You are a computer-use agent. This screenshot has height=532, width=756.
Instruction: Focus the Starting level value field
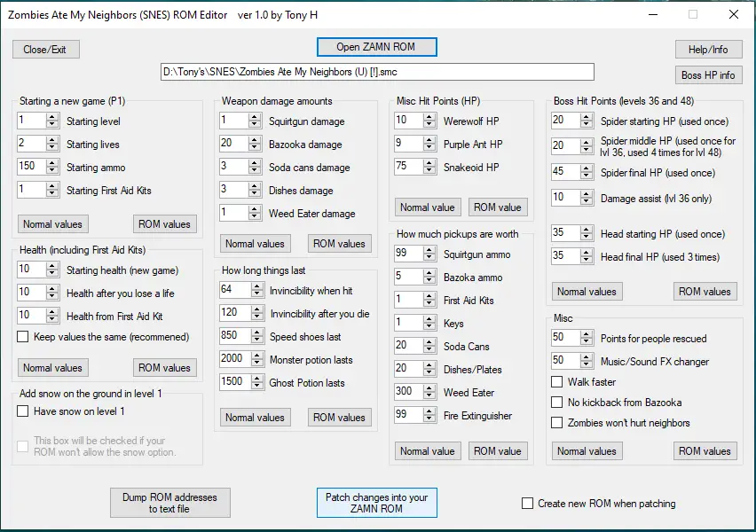point(31,121)
